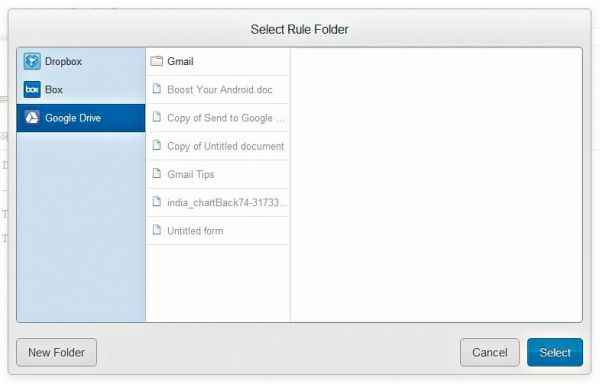
Task: Click the Gmail folder icon
Action: (x=157, y=61)
